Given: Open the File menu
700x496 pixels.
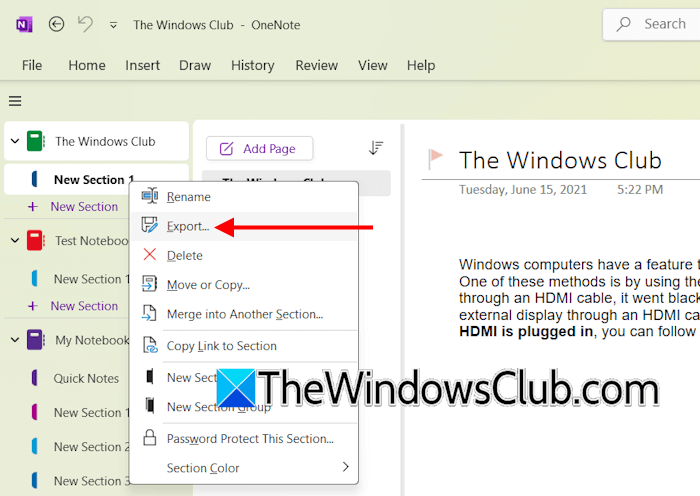Looking at the screenshot, I should (32, 65).
